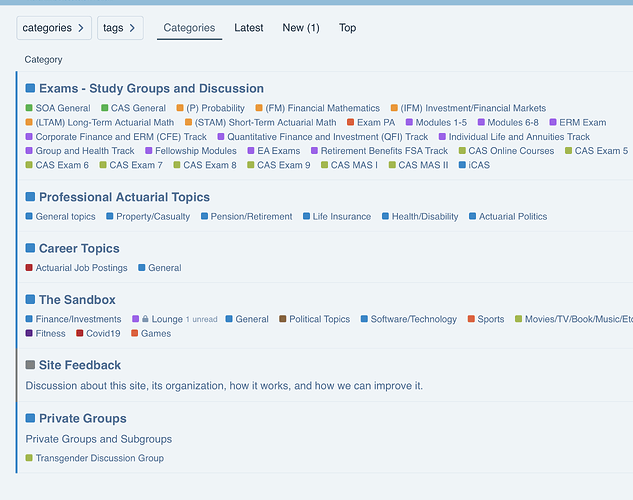Open the New (1) tab
Image resolution: width=633 pixels, height=500 pixels.
point(301,28)
